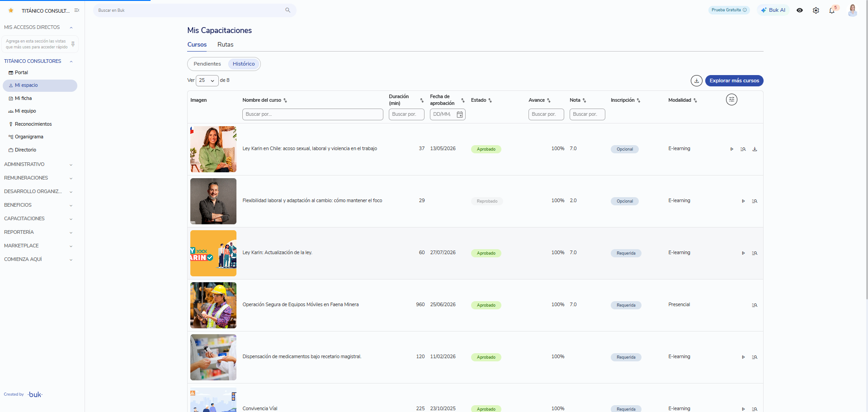
Task: Open Mi espacio in the sidebar
Action: (40, 85)
